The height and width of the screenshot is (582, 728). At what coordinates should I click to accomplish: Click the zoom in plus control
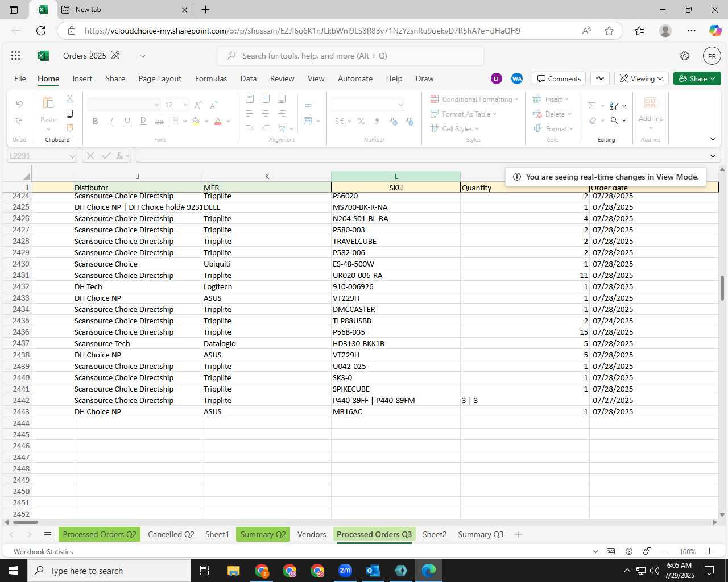point(709,551)
